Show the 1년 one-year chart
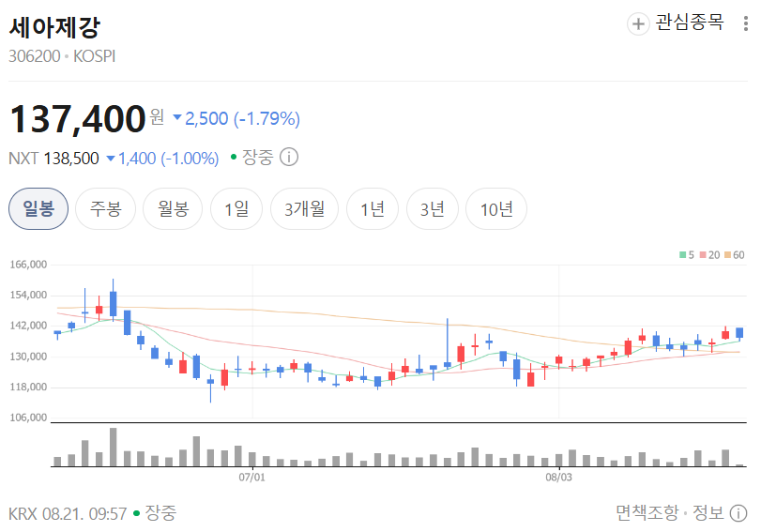Viewport: 761px width, 532px height. pos(373,208)
